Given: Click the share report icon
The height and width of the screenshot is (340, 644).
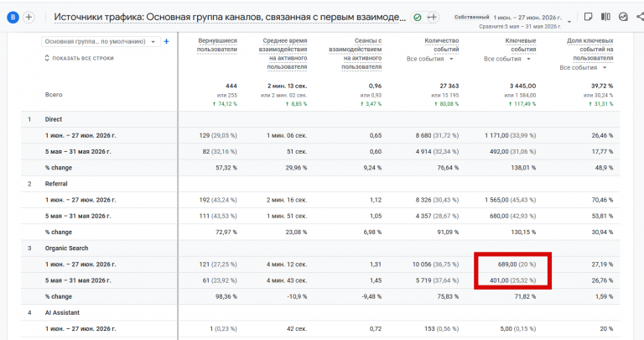Looking at the screenshot, I should (640, 17).
